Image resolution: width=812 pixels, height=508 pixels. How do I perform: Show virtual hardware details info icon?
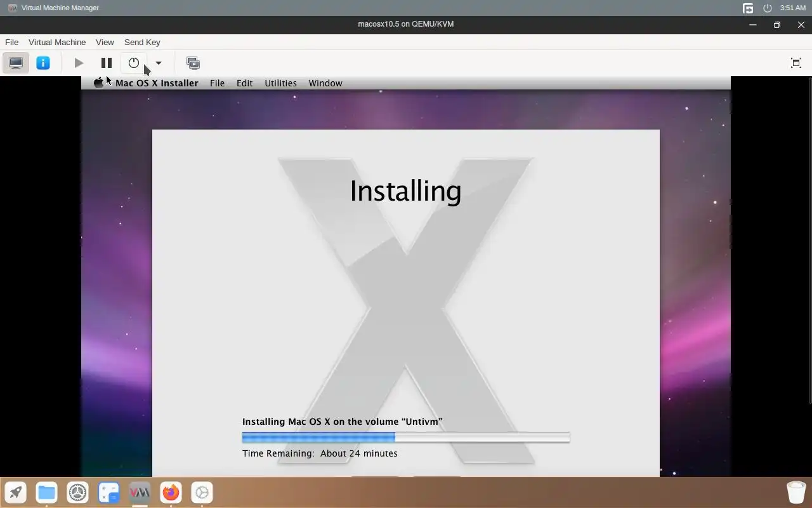tap(43, 63)
